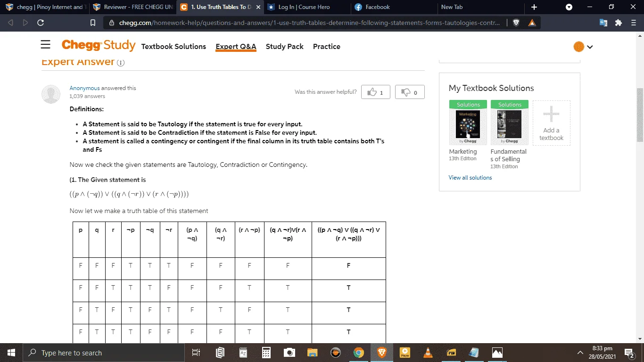Mark answer unhelpful with thumbs down
The width and height of the screenshot is (644, 362).
pos(410,92)
